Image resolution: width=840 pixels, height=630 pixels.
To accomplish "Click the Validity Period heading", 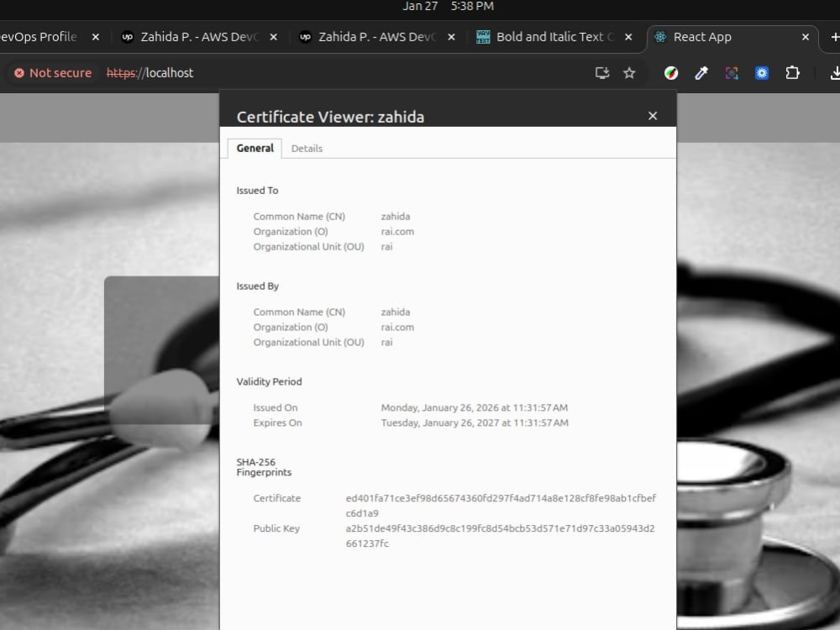I will coord(269,381).
